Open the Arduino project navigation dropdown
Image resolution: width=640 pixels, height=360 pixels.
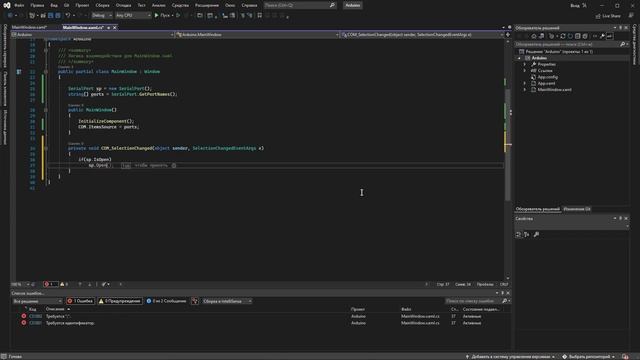93,35
